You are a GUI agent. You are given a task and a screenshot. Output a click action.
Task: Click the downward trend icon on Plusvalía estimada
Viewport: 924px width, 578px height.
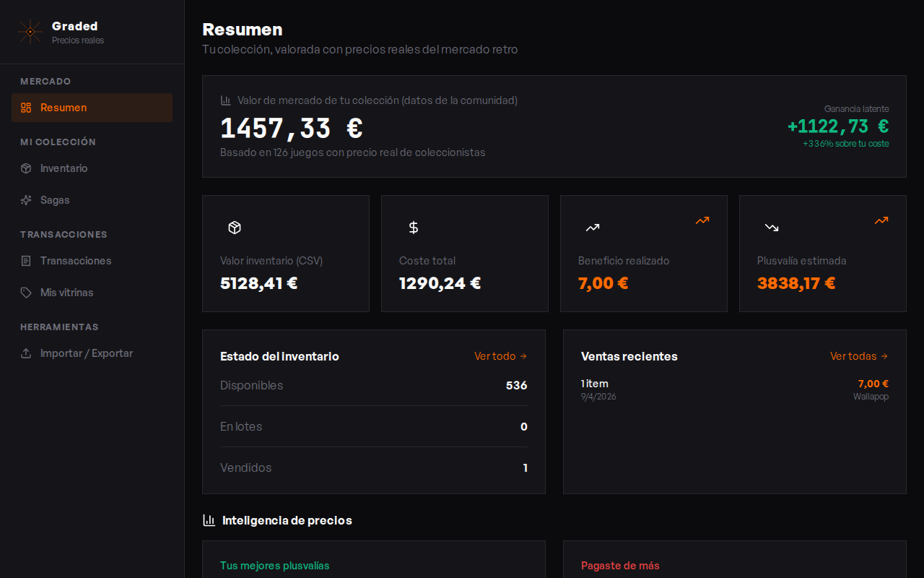click(x=771, y=226)
